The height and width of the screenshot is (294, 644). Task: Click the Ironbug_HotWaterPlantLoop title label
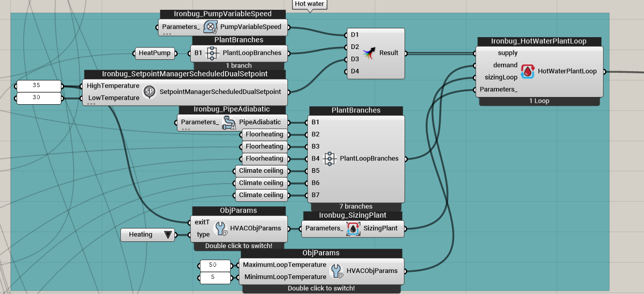tap(539, 41)
